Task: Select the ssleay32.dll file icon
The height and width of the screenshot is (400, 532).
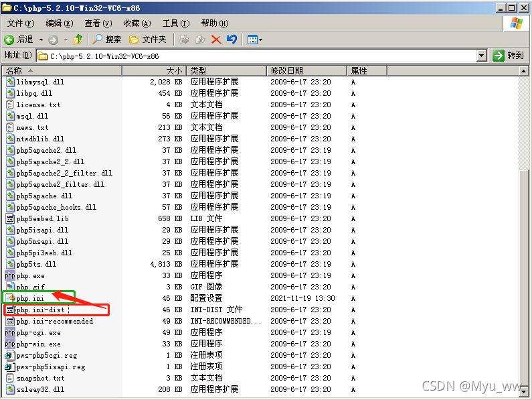Action: click(x=11, y=389)
